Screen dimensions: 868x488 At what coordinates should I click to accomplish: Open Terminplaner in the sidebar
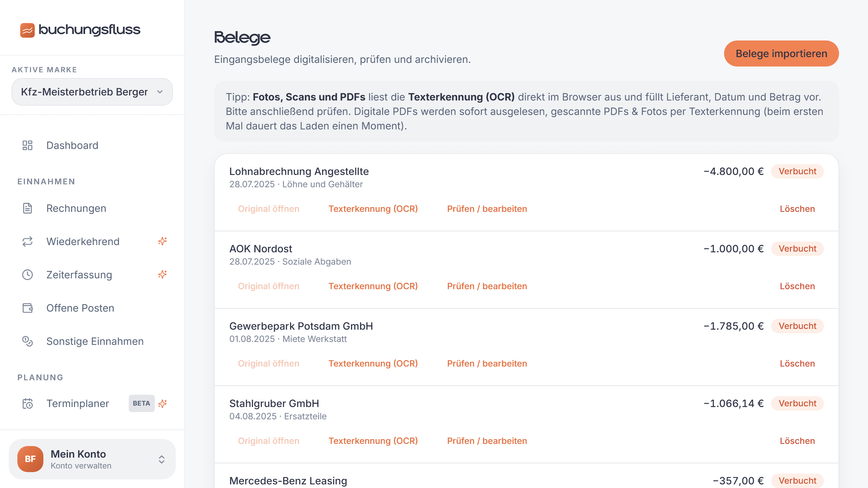point(78,403)
